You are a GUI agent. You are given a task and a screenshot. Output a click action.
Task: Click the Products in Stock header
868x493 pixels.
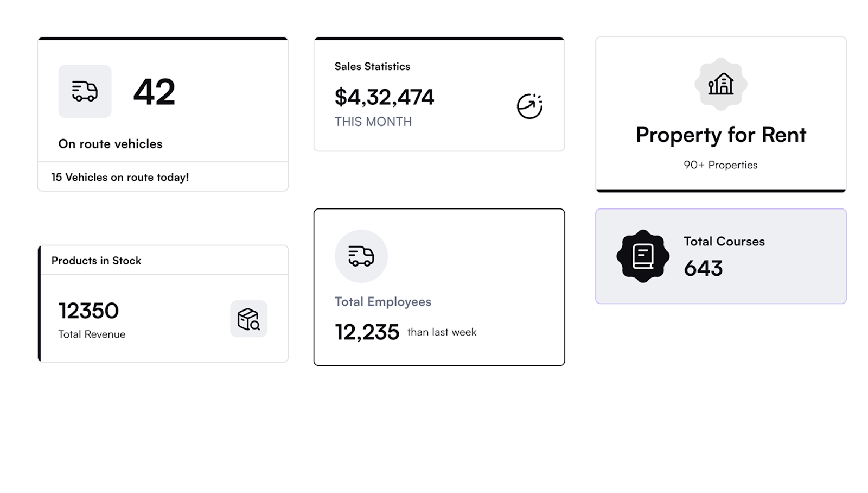pyautogui.click(x=96, y=261)
